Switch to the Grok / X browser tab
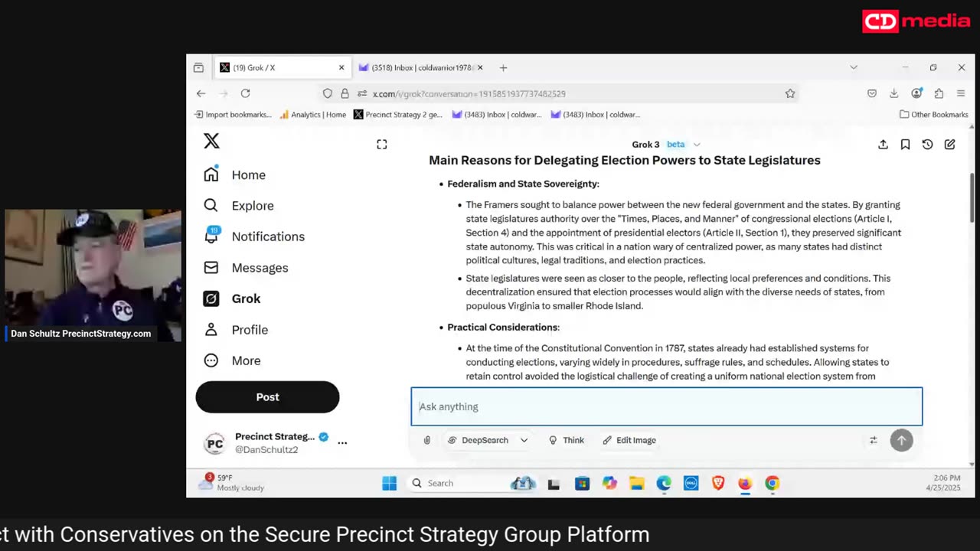This screenshot has width=980, height=551. click(282, 67)
